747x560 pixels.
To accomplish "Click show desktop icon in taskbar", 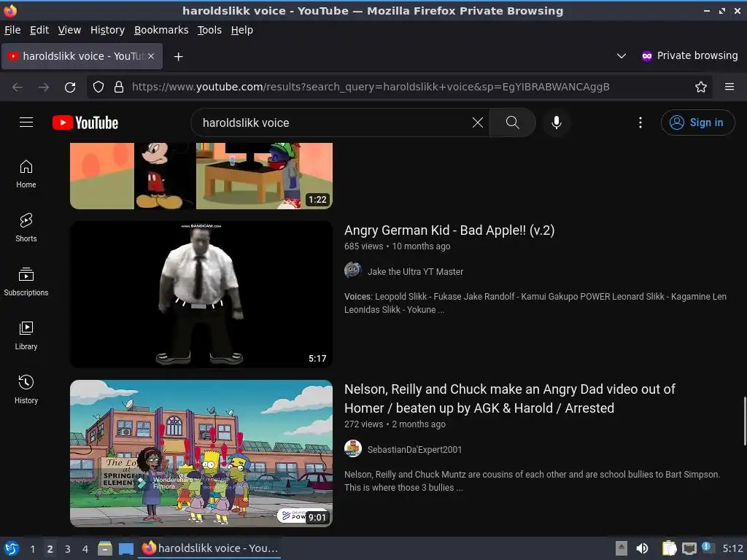I will (125, 548).
